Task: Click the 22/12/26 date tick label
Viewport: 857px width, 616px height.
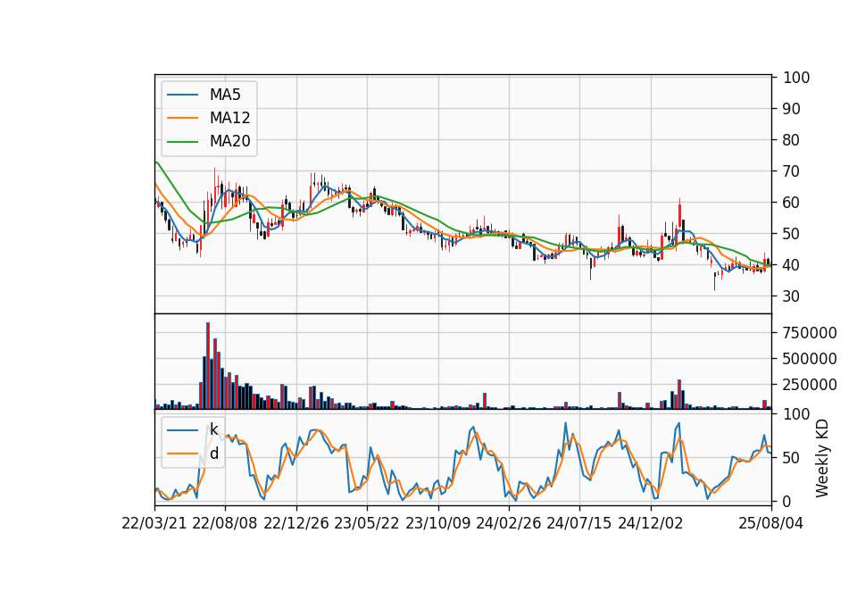Action: [296, 524]
